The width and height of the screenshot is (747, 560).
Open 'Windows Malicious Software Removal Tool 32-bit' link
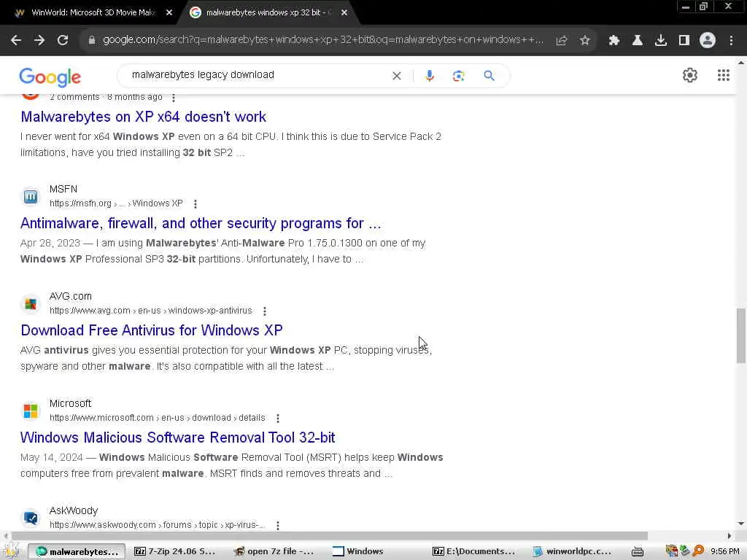(178, 437)
